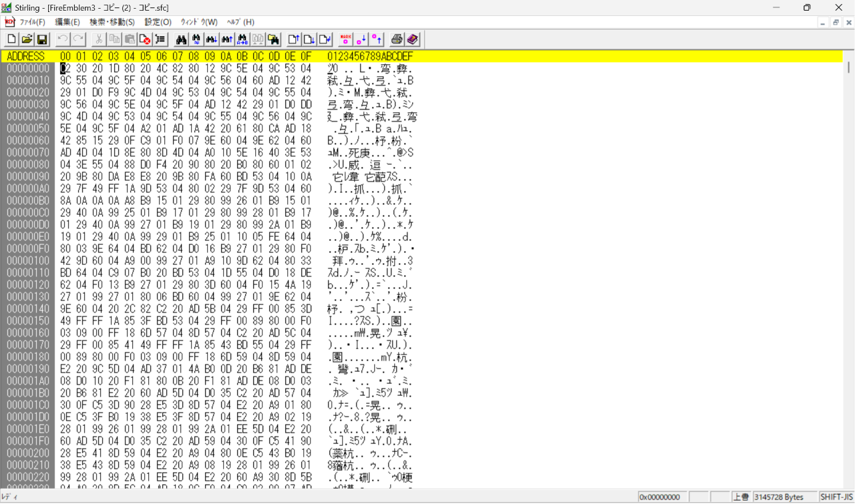Click the binoculars Replace icon
The image size is (855, 504).
(x=196, y=39)
